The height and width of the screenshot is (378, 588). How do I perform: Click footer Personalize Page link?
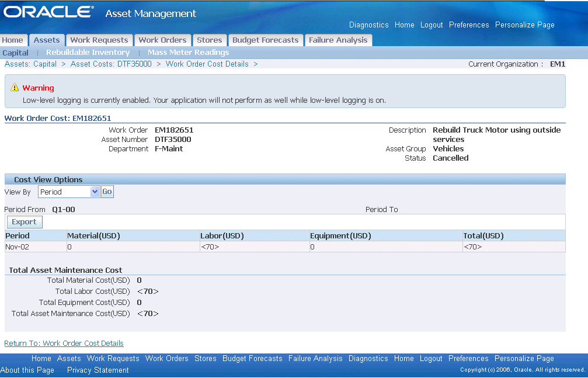tap(524, 359)
